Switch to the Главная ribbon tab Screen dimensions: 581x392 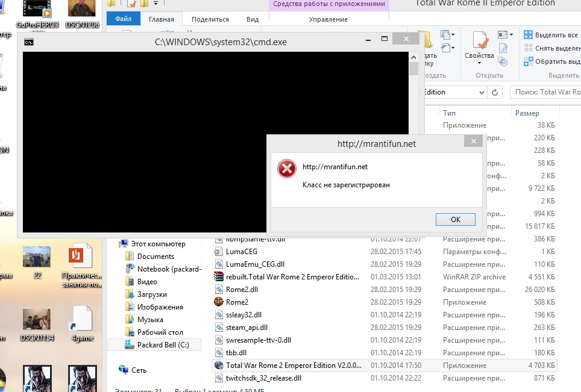[161, 19]
